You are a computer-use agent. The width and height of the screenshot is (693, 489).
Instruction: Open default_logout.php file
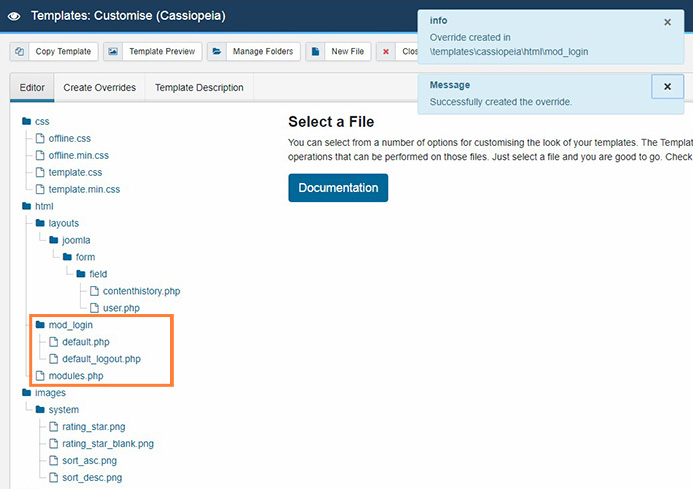[101, 359]
